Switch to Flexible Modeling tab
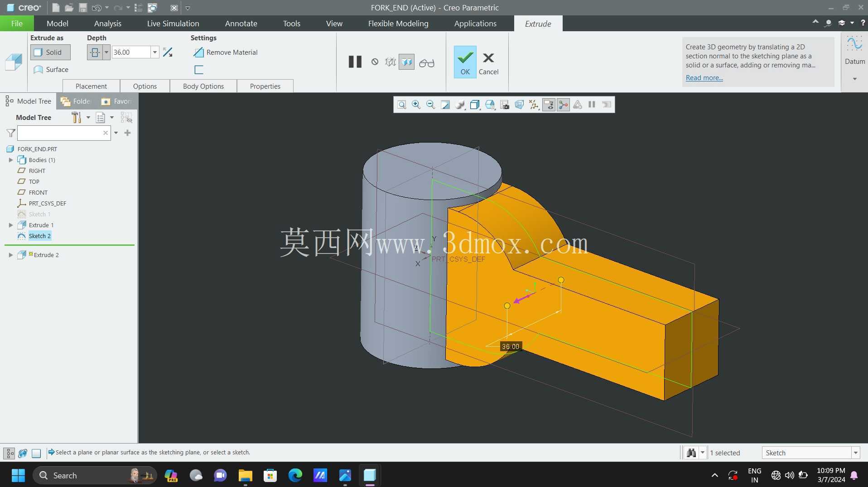This screenshot has height=487, width=868. [398, 24]
